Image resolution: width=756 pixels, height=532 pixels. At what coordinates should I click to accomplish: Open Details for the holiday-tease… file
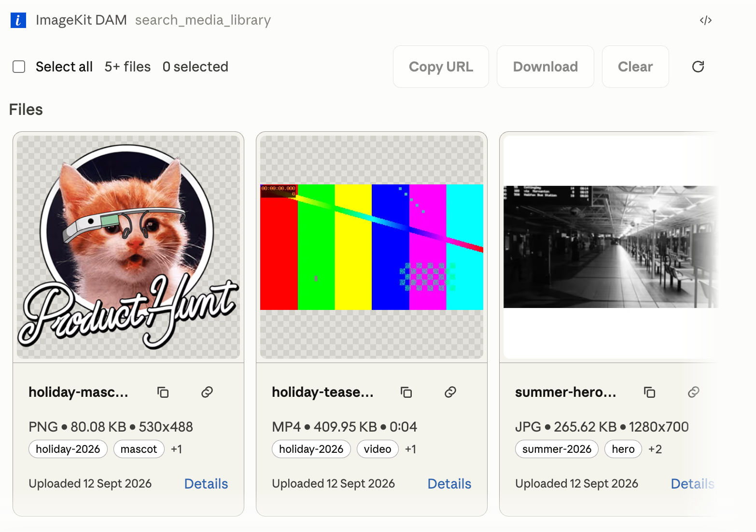[449, 484]
